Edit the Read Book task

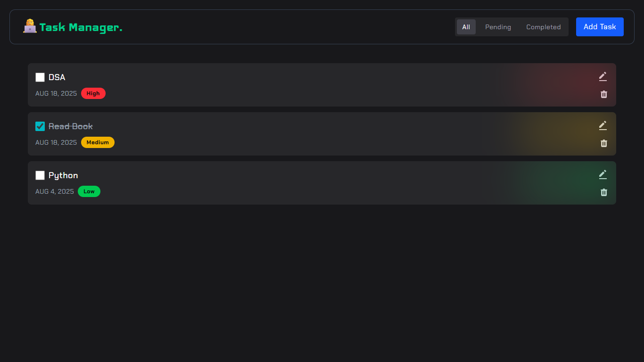pos(603,125)
